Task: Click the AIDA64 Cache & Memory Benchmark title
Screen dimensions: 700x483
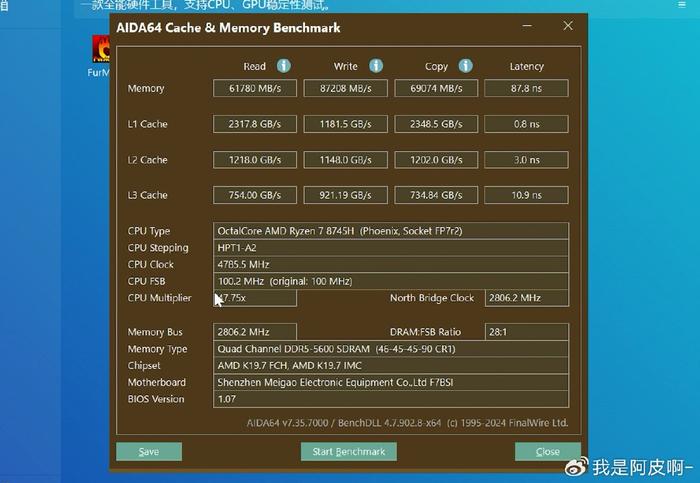Action: 228,28
